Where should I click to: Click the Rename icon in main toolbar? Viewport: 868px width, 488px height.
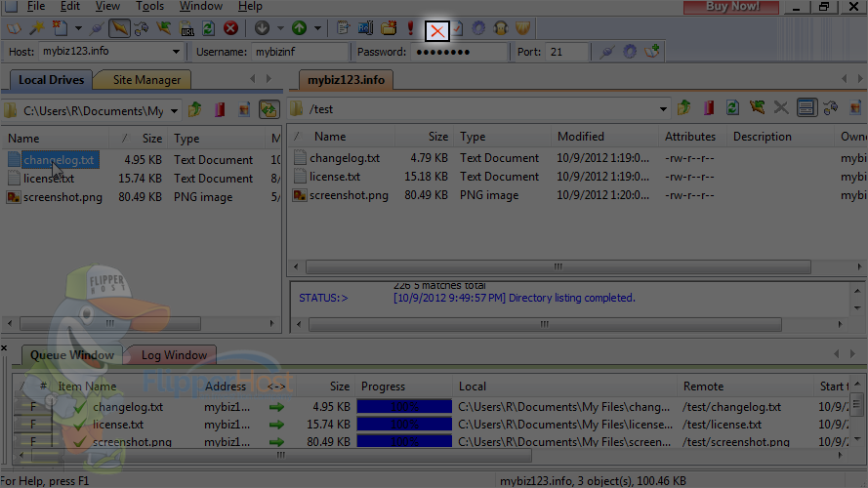[x=366, y=28]
